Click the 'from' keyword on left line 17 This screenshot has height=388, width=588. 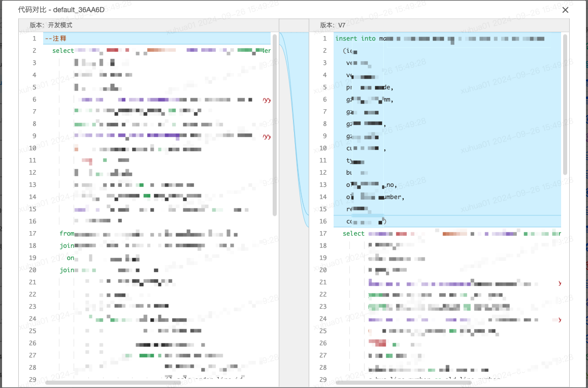(67, 234)
